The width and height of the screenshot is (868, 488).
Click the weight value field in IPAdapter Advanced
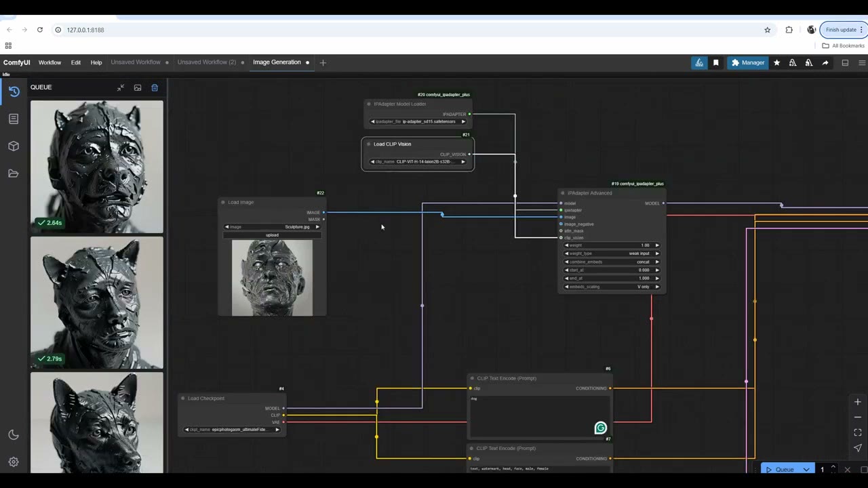coord(612,245)
